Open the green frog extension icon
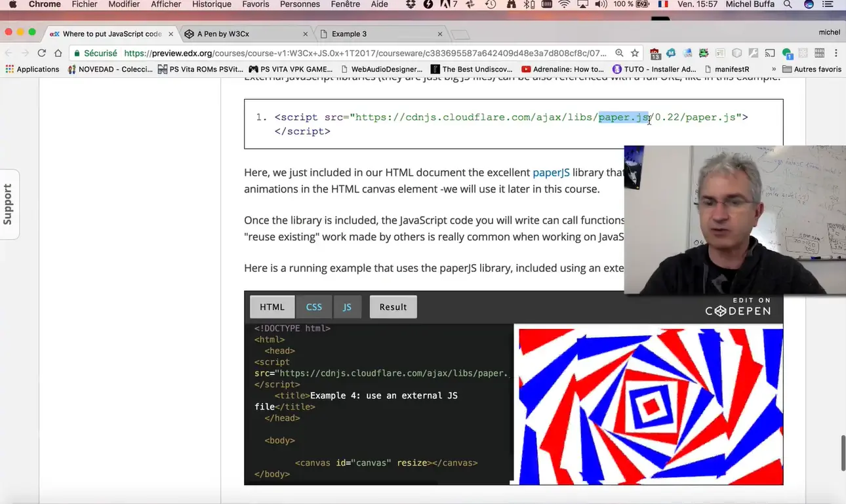The width and height of the screenshot is (846, 504). (x=704, y=53)
